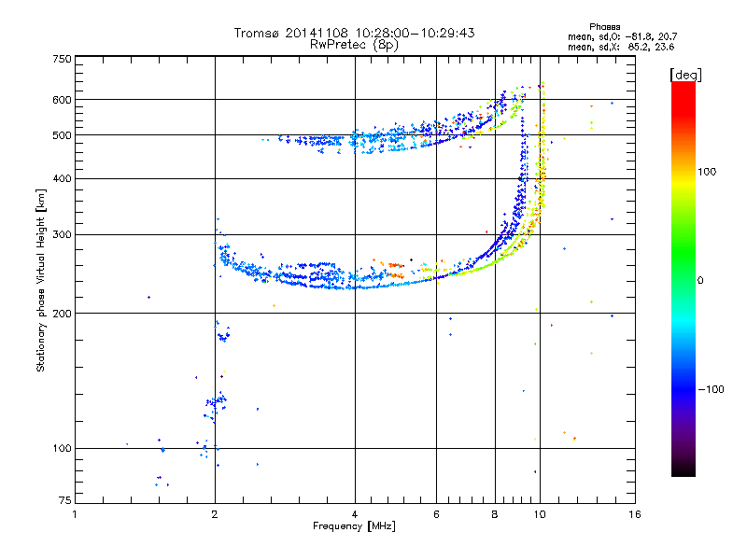Click the x-axis tick label '8'
This screenshot has width=747, height=560.
tap(495, 514)
